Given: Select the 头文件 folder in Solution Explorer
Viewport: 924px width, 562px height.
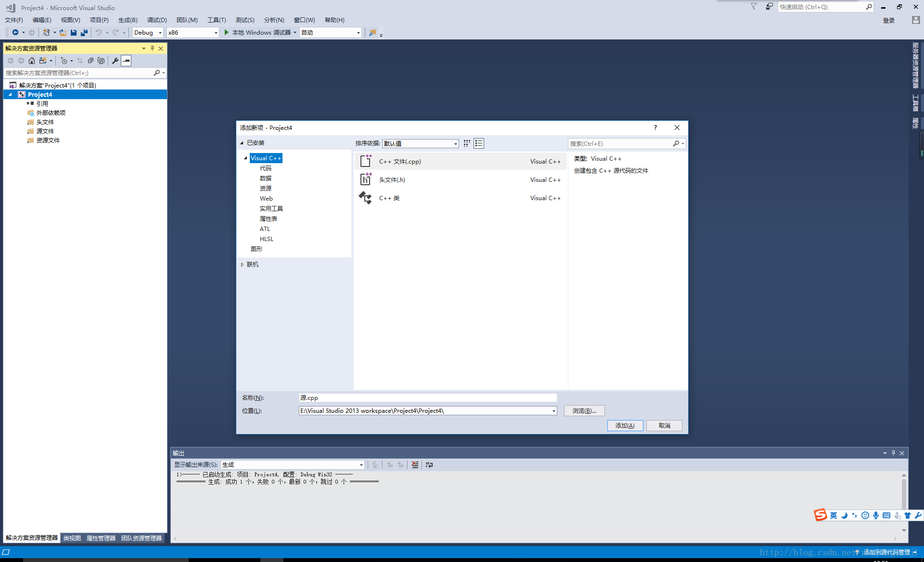Looking at the screenshot, I should coord(45,122).
